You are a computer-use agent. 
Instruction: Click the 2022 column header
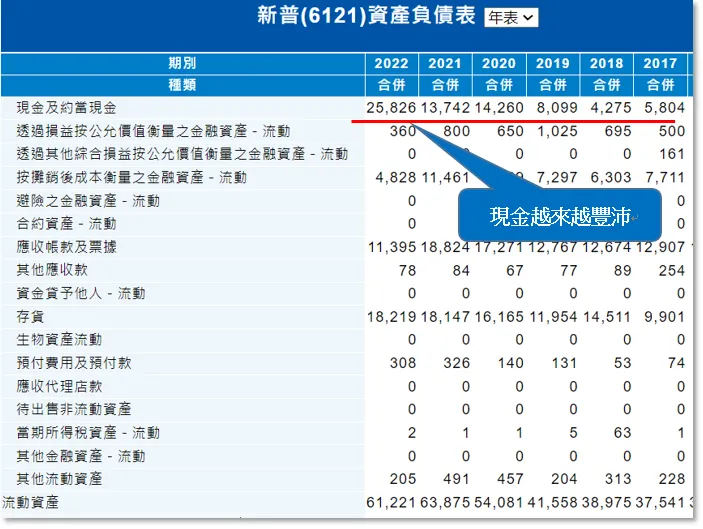tap(391, 64)
